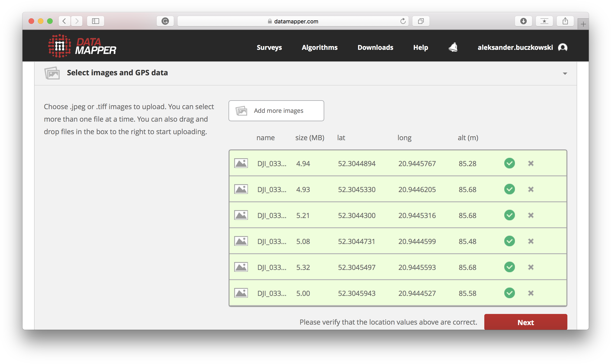Click the green checkmark on the 5.32 MB image row

(509, 267)
